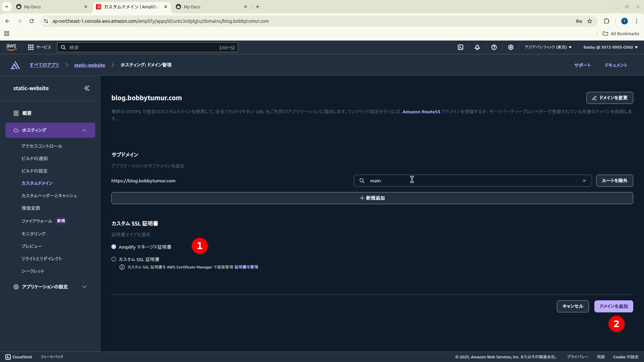The height and width of the screenshot is (362, 644).
Task: Open the AWS services grid menu
Action: point(31,47)
